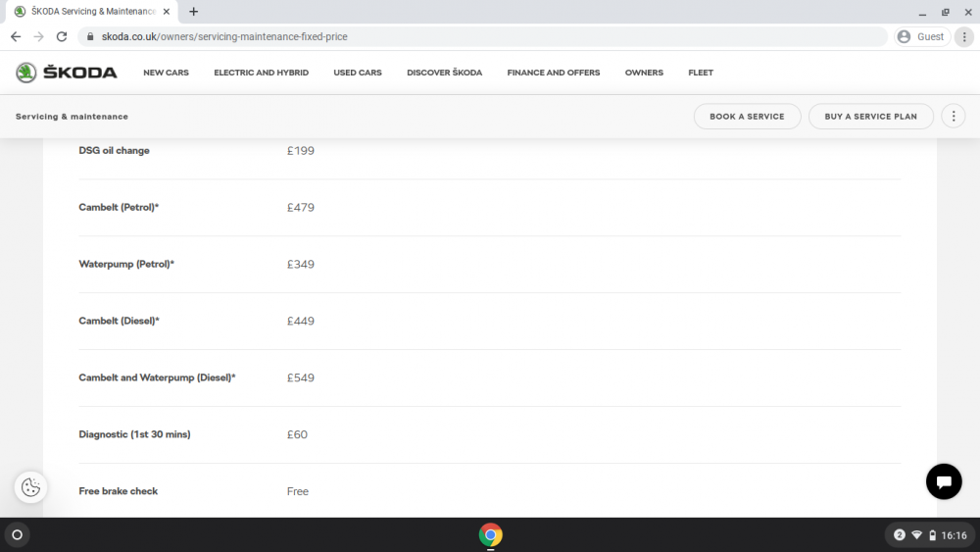
Task: Click the £60 price
Action: (297, 434)
